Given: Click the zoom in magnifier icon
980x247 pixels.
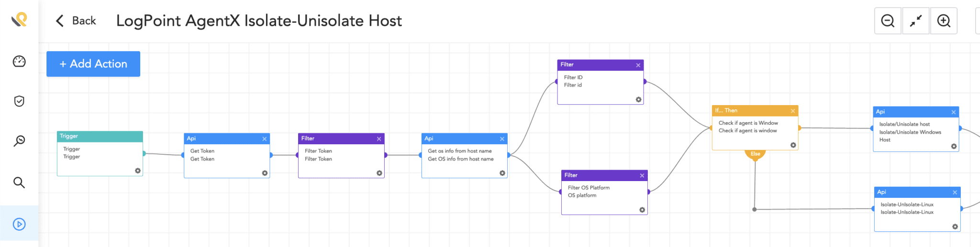Looking at the screenshot, I should [x=944, y=21].
